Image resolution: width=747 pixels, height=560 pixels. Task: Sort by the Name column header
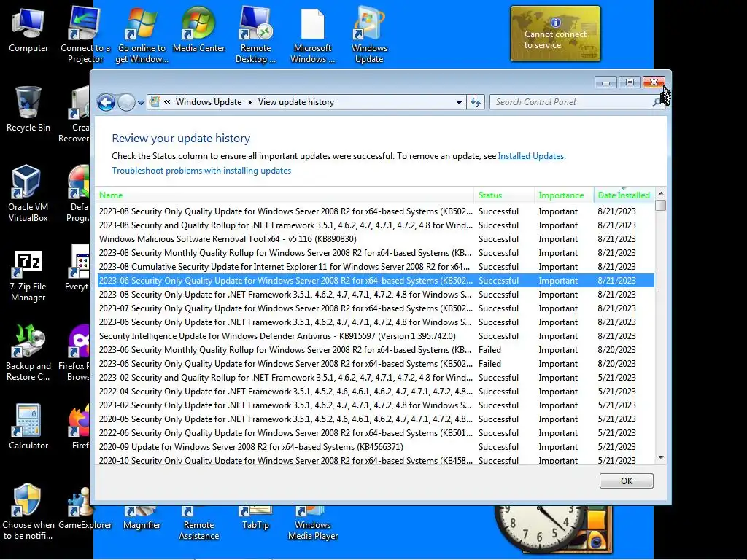pos(285,195)
